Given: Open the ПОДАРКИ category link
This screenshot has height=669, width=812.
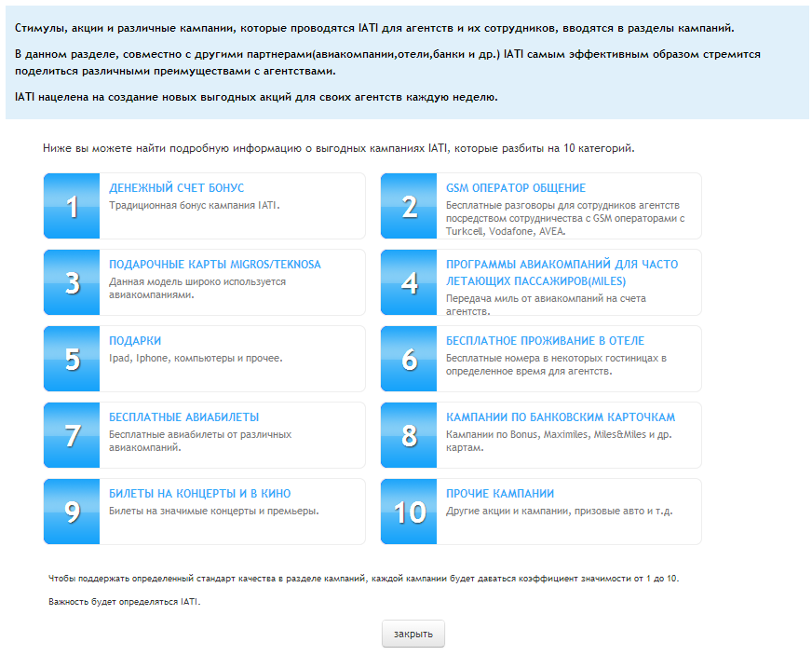Looking at the screenshot, I should click(135, 341).
